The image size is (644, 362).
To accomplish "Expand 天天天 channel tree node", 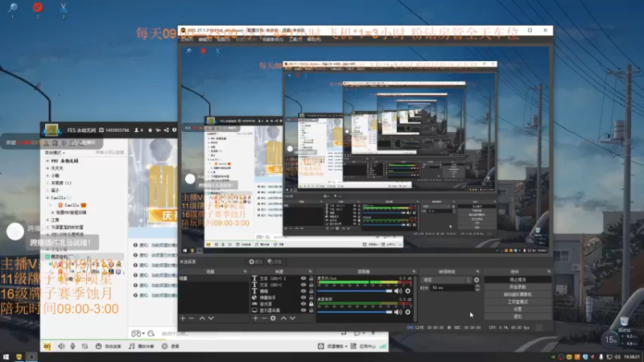I will pyautogui.click(x=47, y=168).
